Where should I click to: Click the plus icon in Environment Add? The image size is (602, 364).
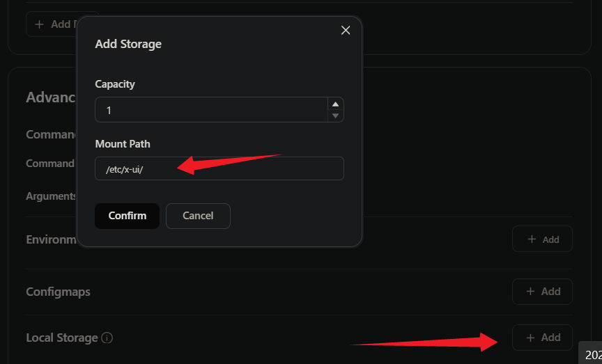(x=532, y=239)
